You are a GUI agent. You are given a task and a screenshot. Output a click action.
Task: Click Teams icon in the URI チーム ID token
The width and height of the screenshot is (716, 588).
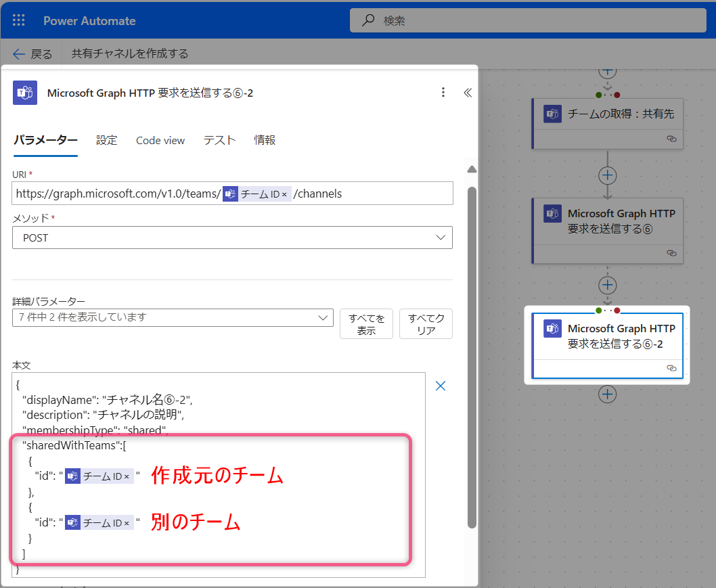(230, 194)
